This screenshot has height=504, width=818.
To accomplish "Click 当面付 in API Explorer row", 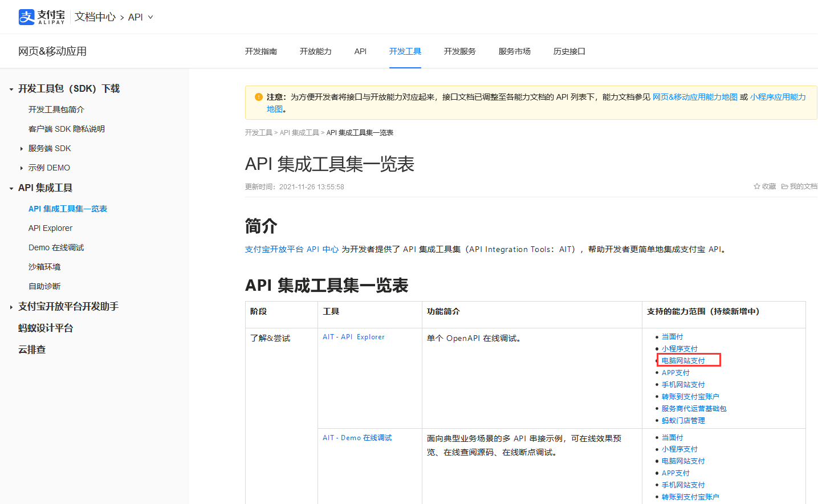I will click(x=672, y=337).
